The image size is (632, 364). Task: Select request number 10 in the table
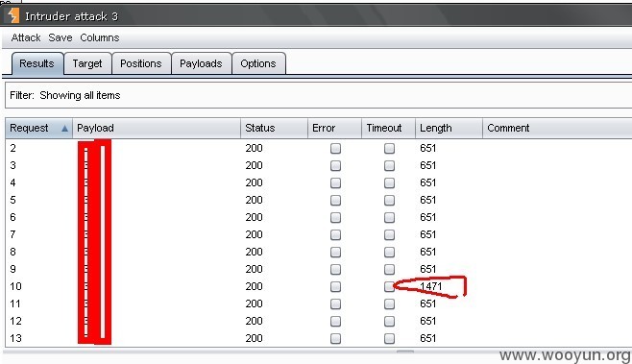(x=15, y=286)
